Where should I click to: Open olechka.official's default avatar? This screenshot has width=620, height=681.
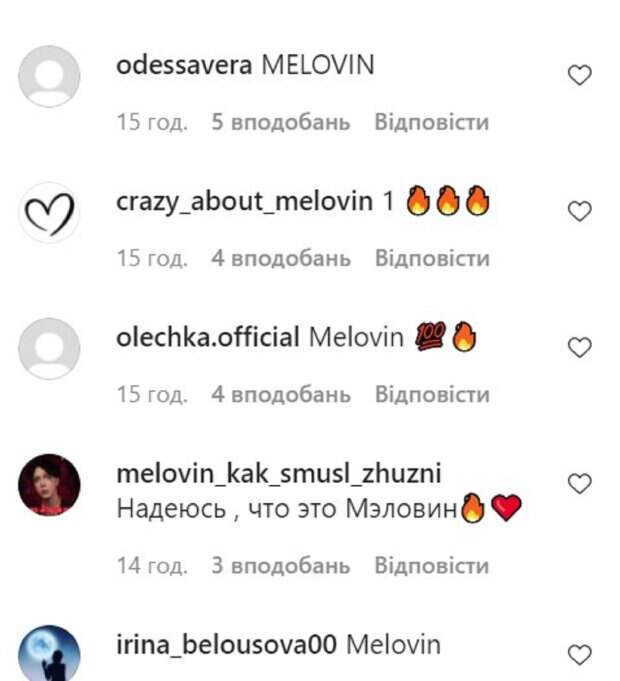tap(49, 348)
